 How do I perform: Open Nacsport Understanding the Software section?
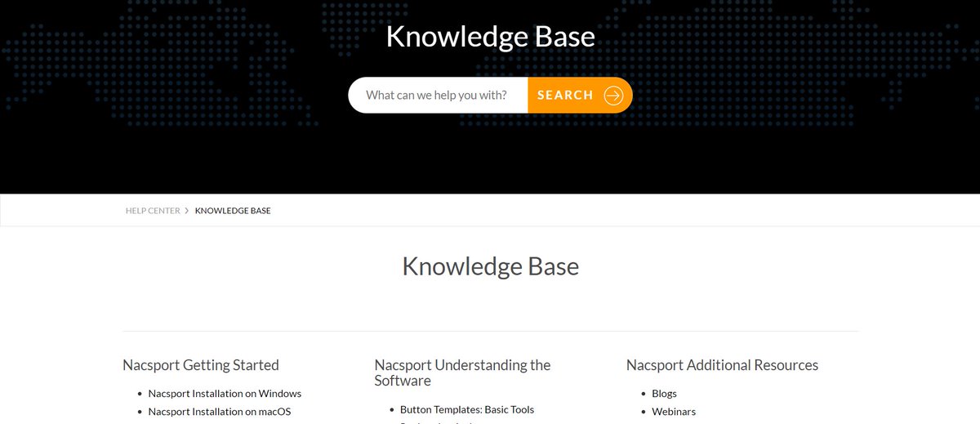(x=462, y=373)
